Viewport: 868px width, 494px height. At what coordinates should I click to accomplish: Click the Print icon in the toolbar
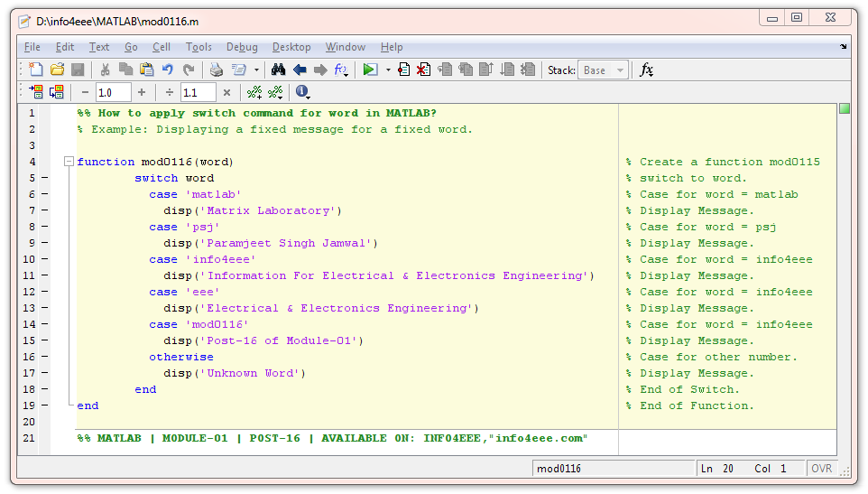pyautogui.click(x=216, y=70)
